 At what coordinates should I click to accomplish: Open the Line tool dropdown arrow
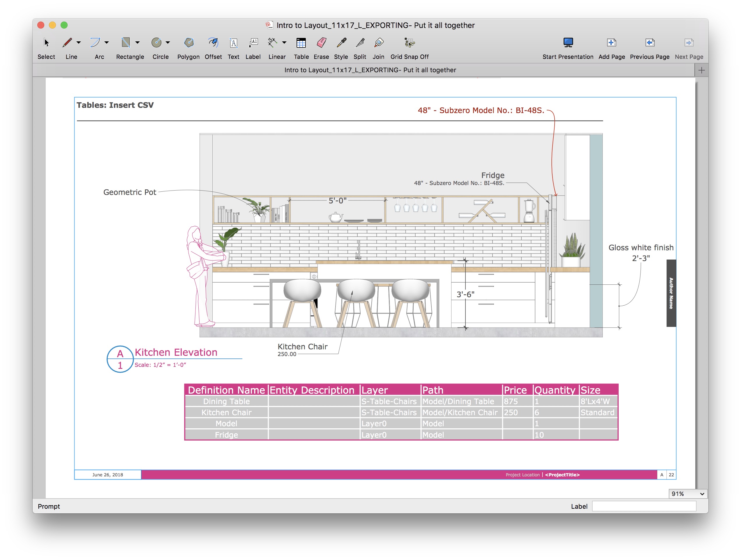(x=79, y=43)
